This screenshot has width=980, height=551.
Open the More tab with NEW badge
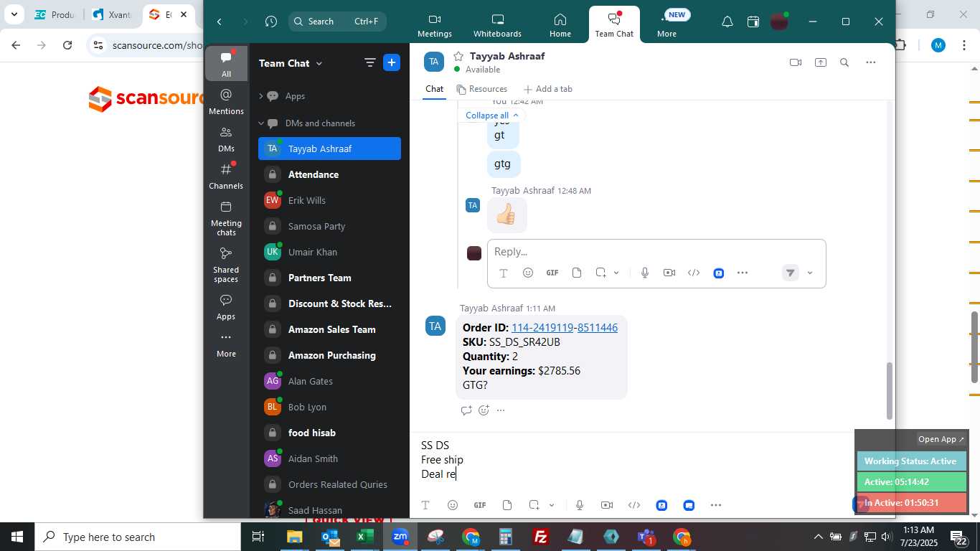[667, 25]
